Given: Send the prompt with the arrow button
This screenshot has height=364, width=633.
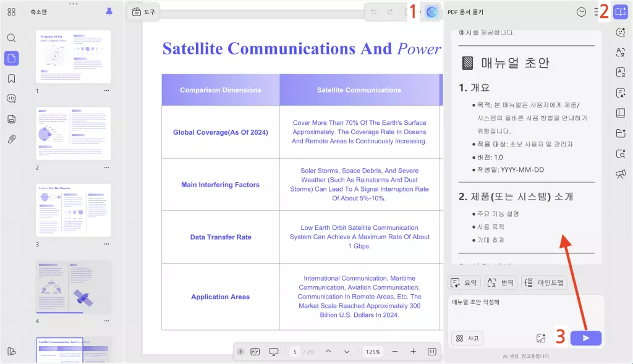Looking at the screenshot, I should click(x=586, y=338).
